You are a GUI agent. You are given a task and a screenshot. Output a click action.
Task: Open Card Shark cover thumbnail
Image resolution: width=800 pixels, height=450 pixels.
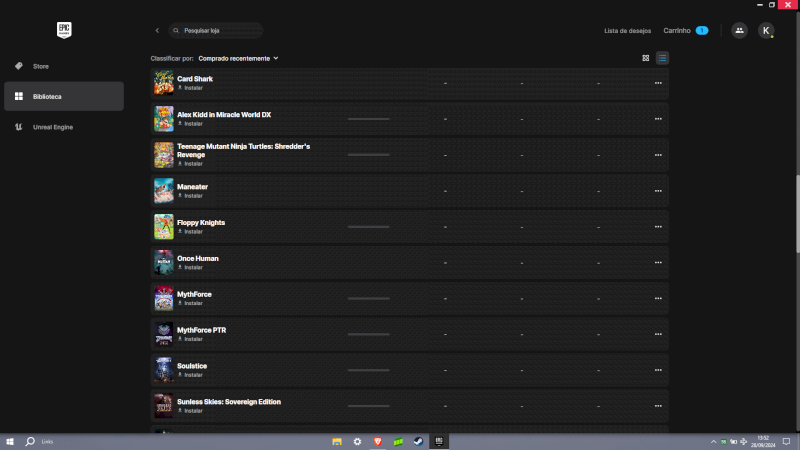(164, 83)
